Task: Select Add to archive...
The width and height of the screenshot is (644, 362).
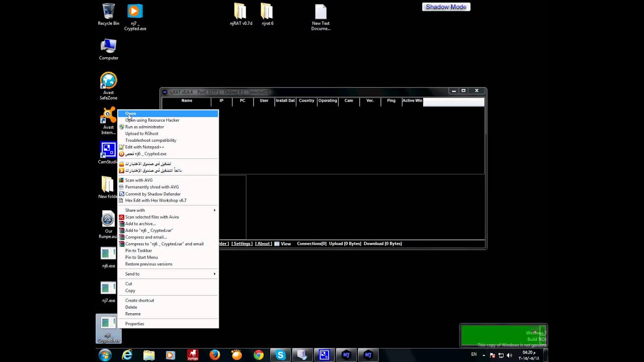Action: (x=168, y=224)
